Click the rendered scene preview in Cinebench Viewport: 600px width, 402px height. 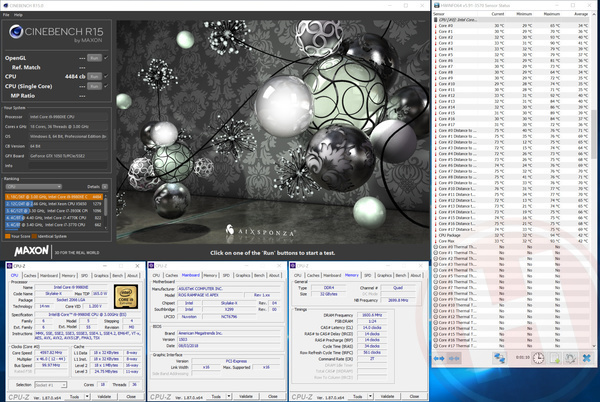point(273,131)
